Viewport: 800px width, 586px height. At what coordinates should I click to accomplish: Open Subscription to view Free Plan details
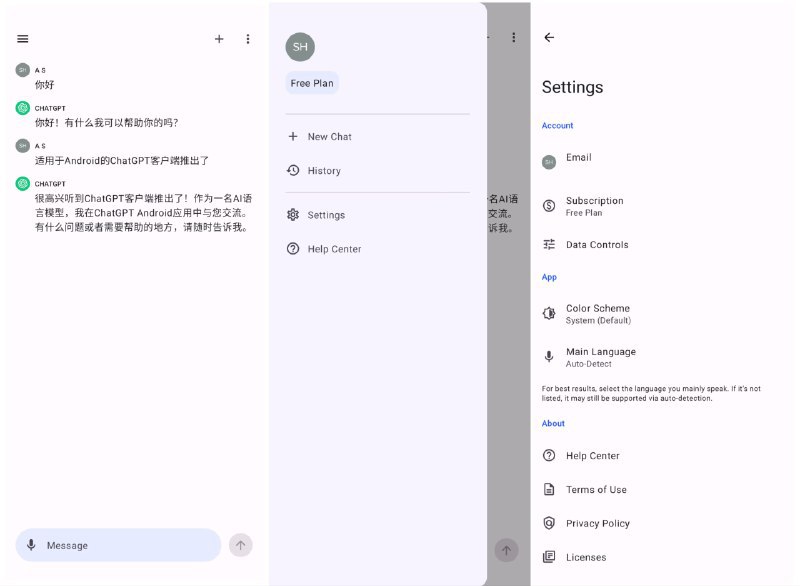point(595,206)
